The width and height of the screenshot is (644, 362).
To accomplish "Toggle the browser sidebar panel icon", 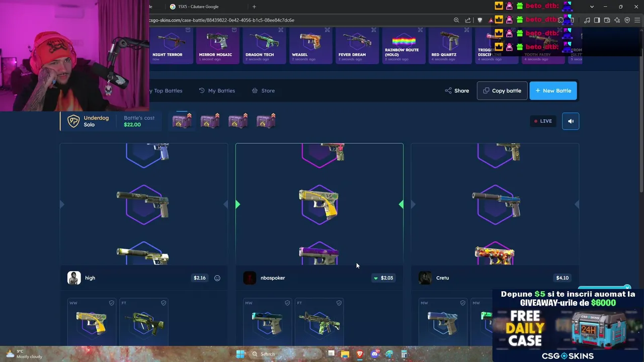I will (x=597, y=20).
